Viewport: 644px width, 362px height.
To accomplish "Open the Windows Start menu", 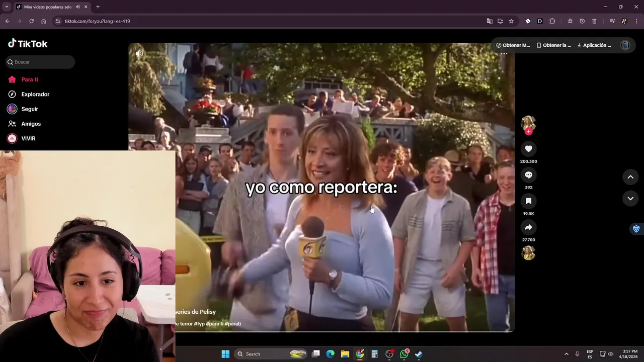I will click(x=225, y=354).
